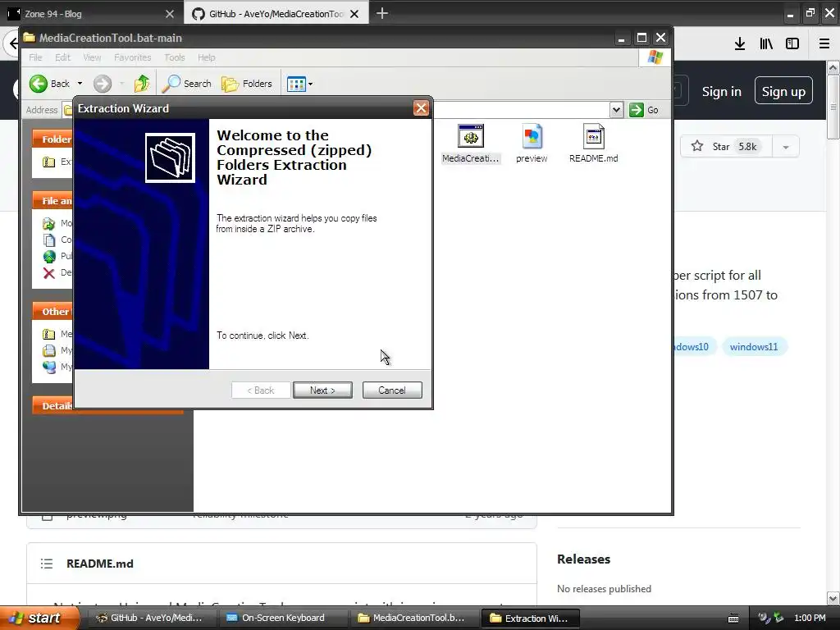Screen dimensions: 840x630
Task: Open the Back history dropdown arrow
Action: click(80, 84)
